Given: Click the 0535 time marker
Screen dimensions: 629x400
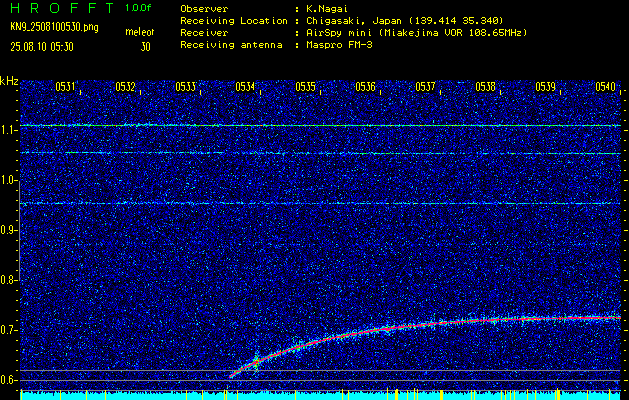Looking at the screenshot, I should pyautogui.click(x=305, y=87).
